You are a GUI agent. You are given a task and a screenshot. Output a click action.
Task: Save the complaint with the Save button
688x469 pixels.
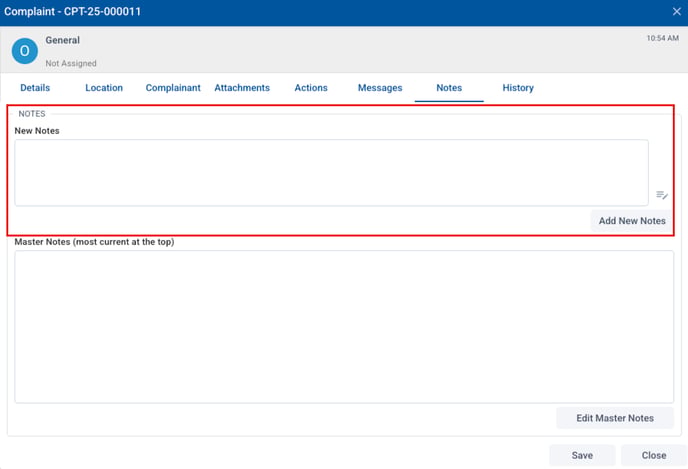(582, 455)
